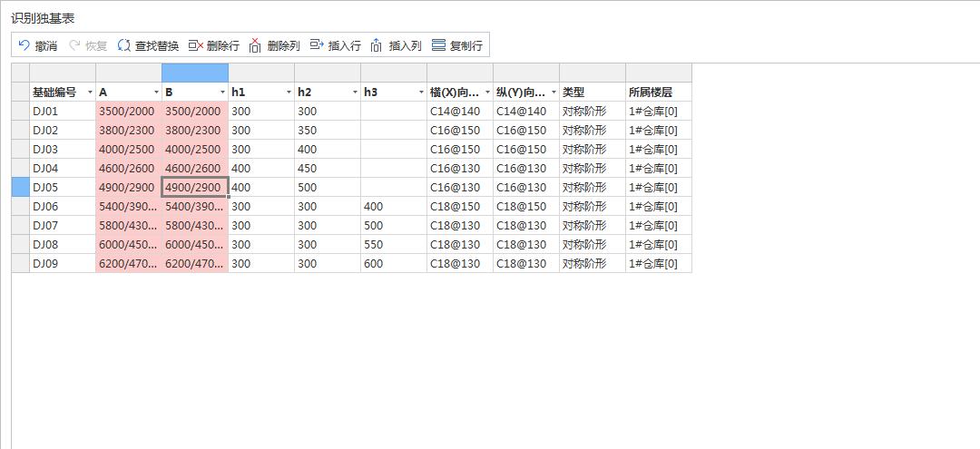Click the Insert Column (插入列) icon

(377, 45)
